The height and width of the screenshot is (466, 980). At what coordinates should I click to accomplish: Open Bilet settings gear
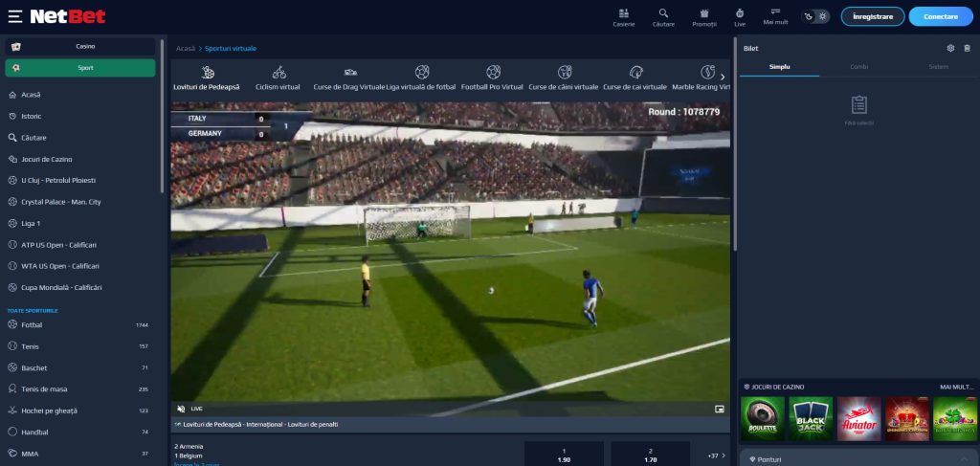950,48
